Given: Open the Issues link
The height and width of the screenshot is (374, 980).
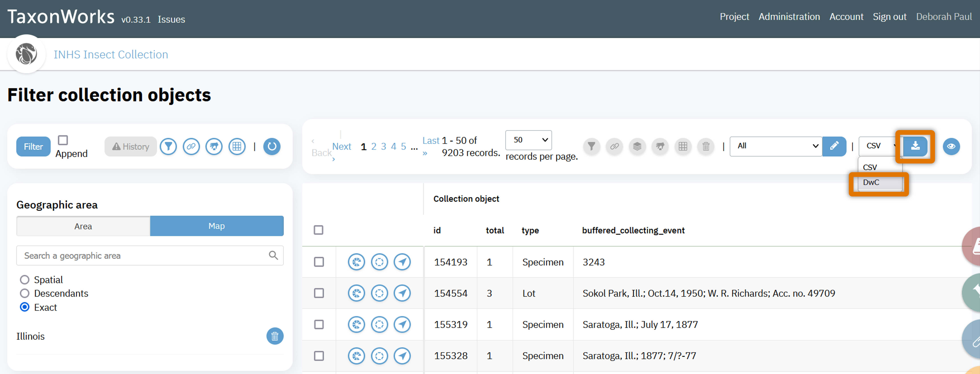Looking at the screenshot, I should (171, 19).
